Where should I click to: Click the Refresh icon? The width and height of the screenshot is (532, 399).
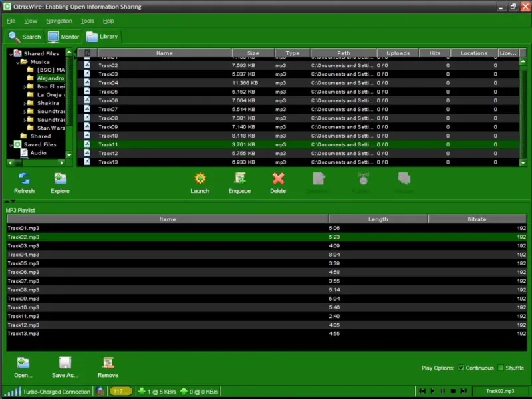point(24,178)
